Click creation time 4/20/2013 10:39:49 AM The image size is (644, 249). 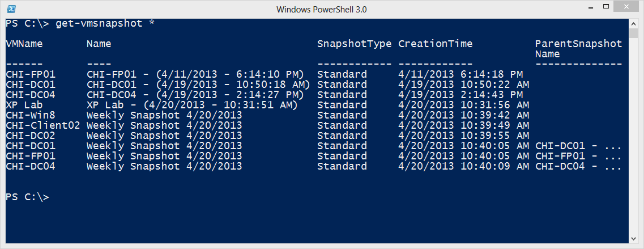tap(464, 125)
